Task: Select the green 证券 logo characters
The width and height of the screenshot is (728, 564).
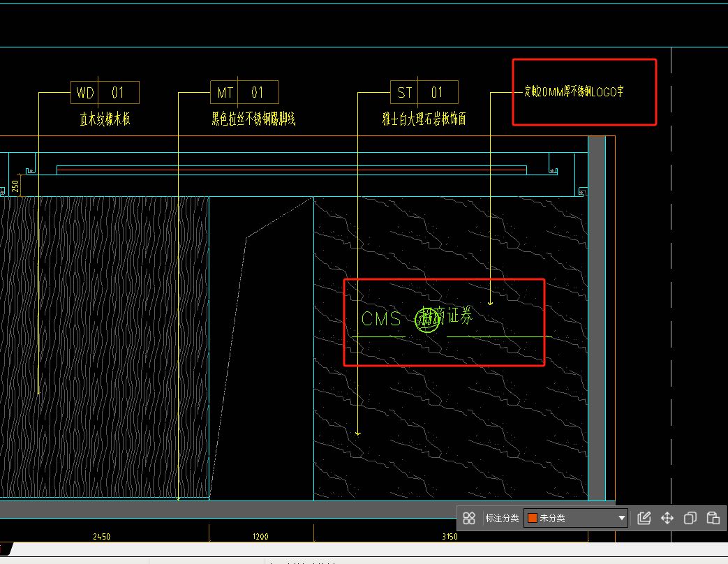Action: (x=460, y=316)
